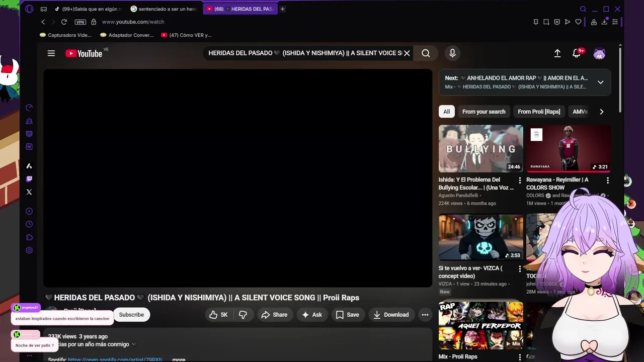644x362 pixels.
Task: Download the video
Action: click(391, 315)
